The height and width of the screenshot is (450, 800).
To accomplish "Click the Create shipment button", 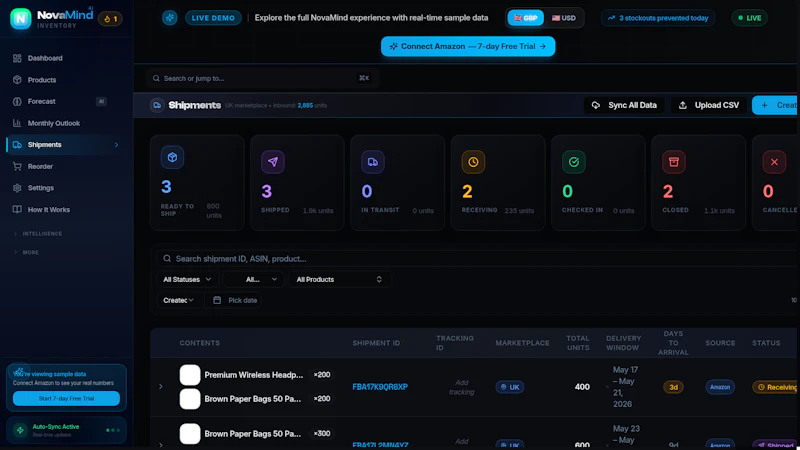I will [x=776, y=105].
